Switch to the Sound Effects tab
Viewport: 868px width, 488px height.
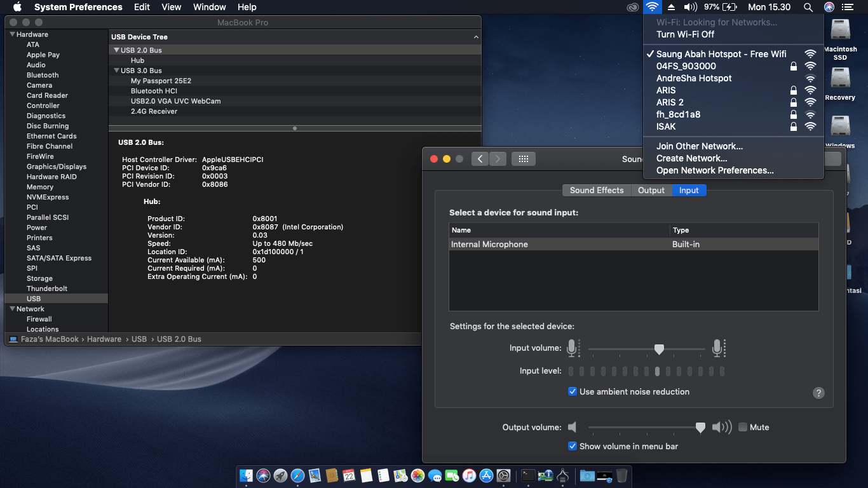click(596, 190)
